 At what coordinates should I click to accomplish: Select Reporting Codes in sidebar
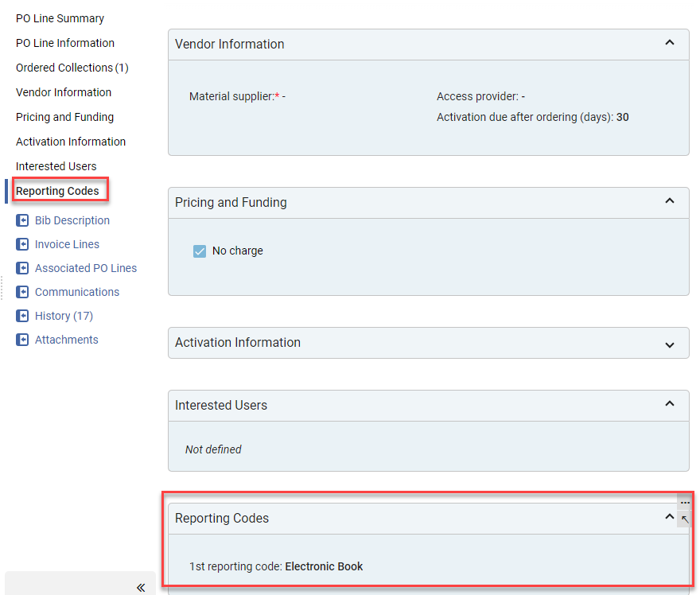tap(57, 191)
